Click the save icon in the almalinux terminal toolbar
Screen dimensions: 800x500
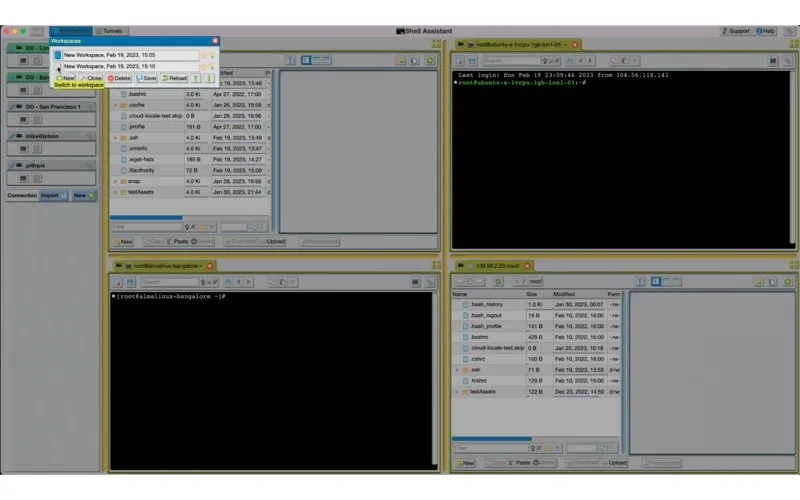(130, 282)
